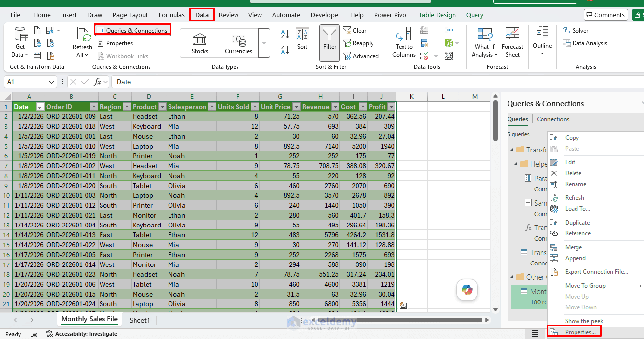Open What-If Analysis dropdown
This screenshot has height=339, width=644.
484,43
